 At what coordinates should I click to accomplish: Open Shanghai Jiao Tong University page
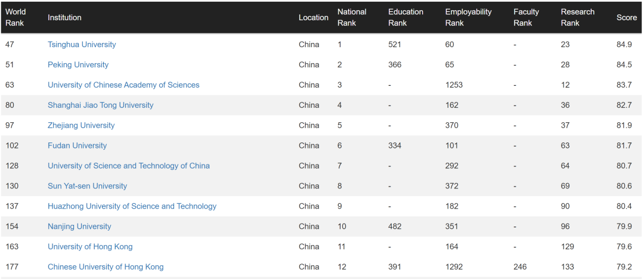tap(100, 106)
